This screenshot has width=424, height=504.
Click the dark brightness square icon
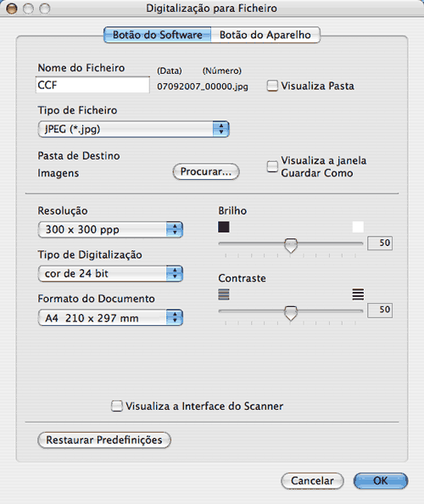224,227
